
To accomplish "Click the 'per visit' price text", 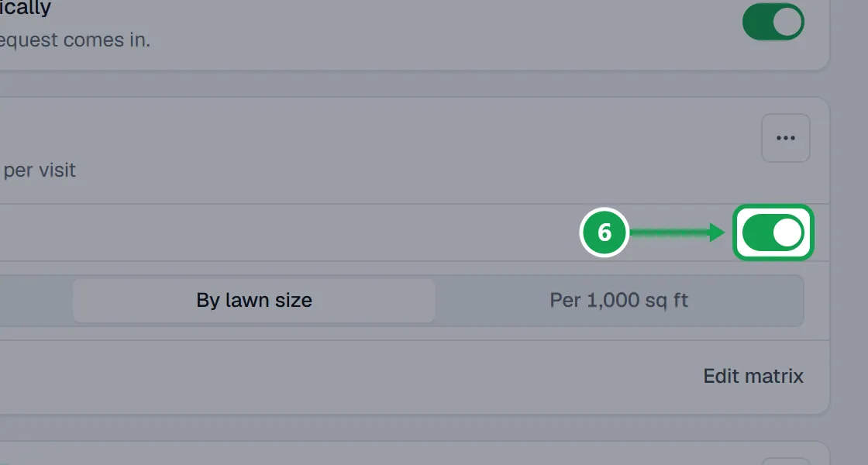I will coord(40,170).
